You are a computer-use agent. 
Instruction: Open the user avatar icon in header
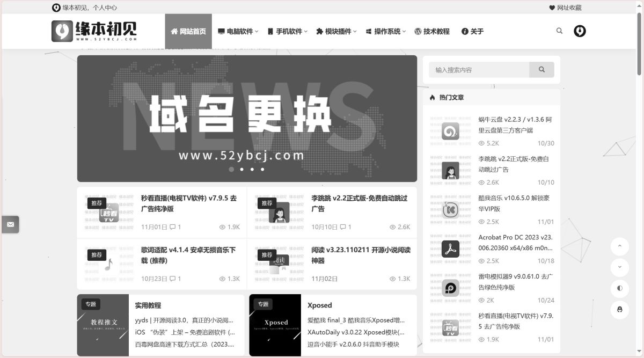580,31
